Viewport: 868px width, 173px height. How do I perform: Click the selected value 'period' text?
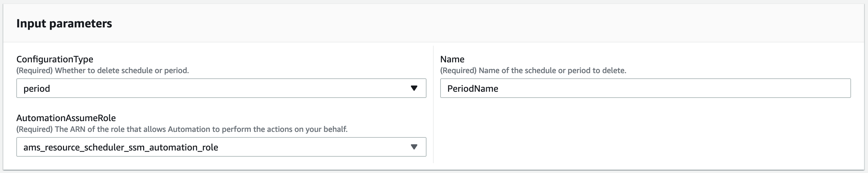(37, 89)
